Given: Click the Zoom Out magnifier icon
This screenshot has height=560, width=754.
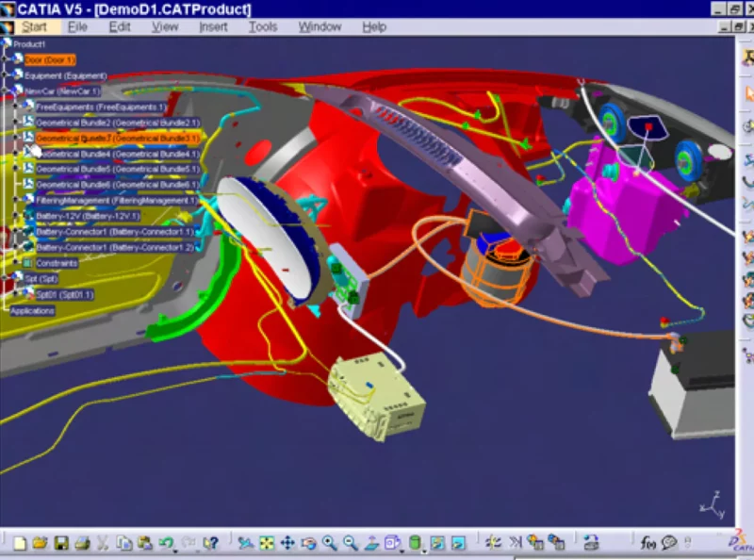Looking at the screenshot, I should click(350, 543).
